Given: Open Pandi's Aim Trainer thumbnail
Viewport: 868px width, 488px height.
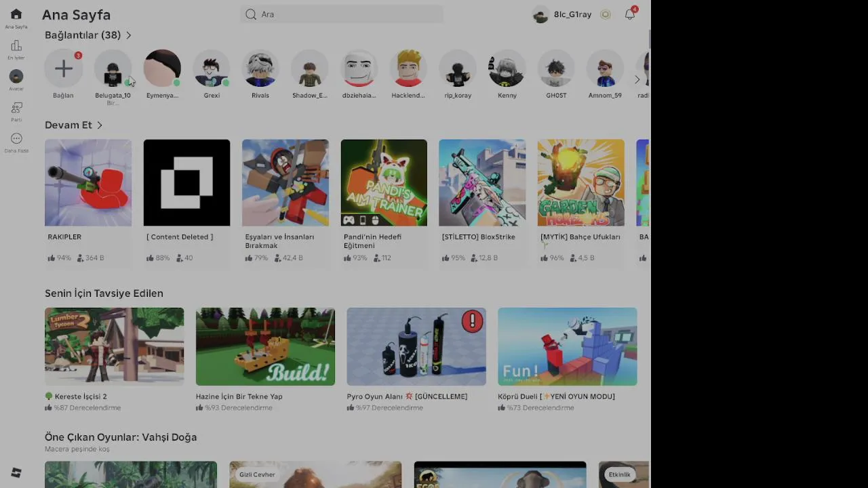Looking at the screenshot, I should point(384,183).
